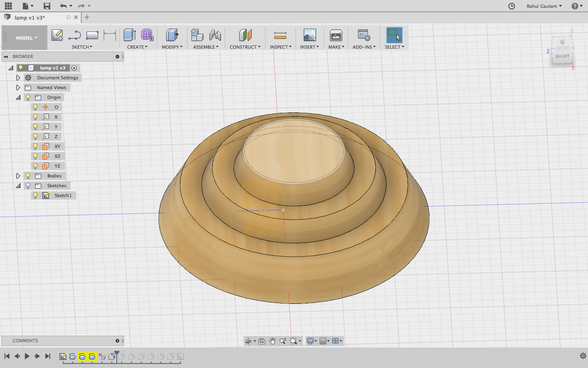Start the Create Sketch tool
The image size is (588, 368).
coord(57,35)
